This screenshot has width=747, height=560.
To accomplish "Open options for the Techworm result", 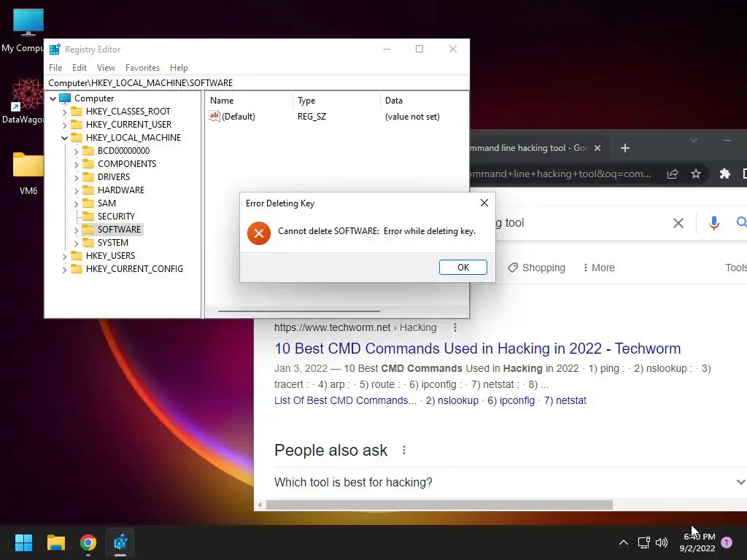I will click(455, 327).
